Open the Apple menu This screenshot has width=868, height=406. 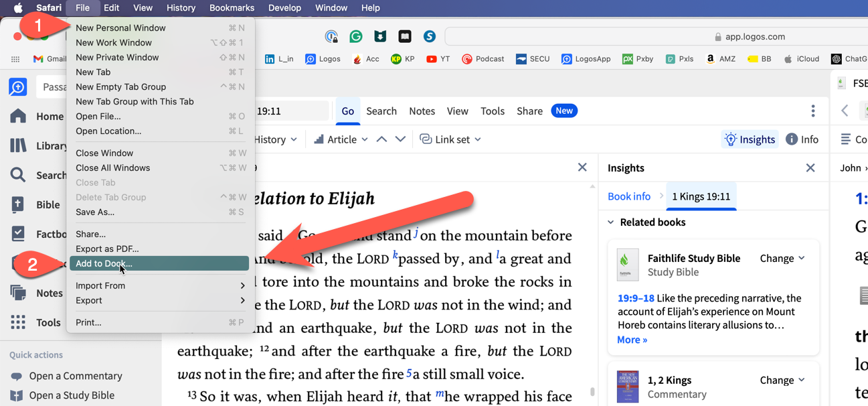click(18, 8)
